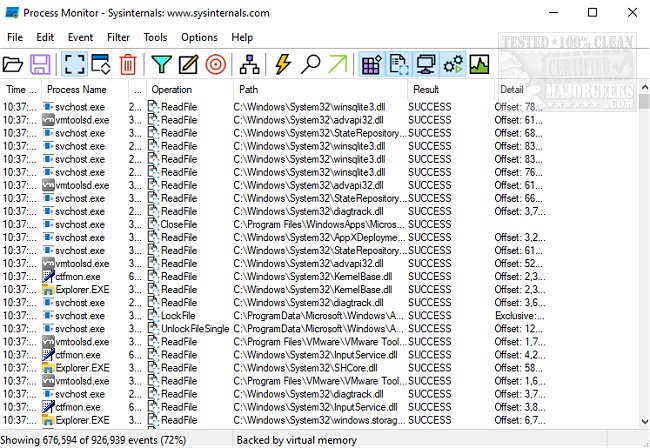
Task: Click the Backed by virtual memory status
Action: [x=296, y=440]
